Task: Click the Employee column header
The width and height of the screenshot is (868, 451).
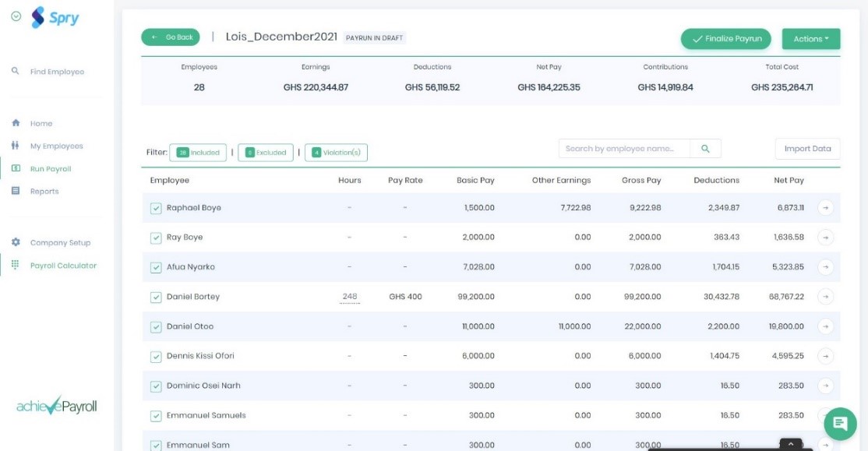Action: [x=169, y=181]
